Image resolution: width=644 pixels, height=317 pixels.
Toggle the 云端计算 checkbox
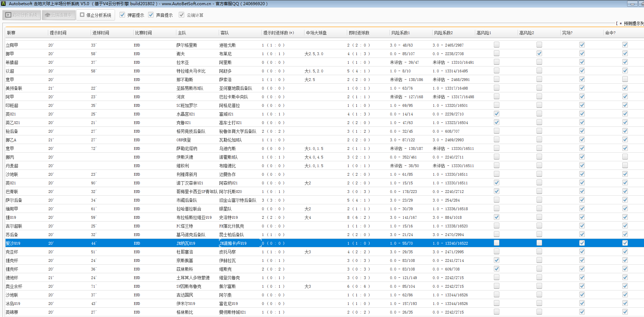[181, 15]
